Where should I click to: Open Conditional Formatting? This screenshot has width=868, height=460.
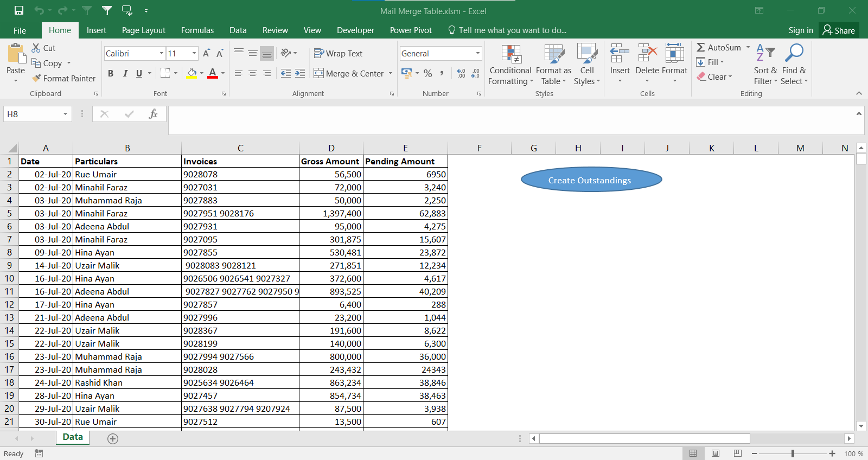click(x=510, y=64)
